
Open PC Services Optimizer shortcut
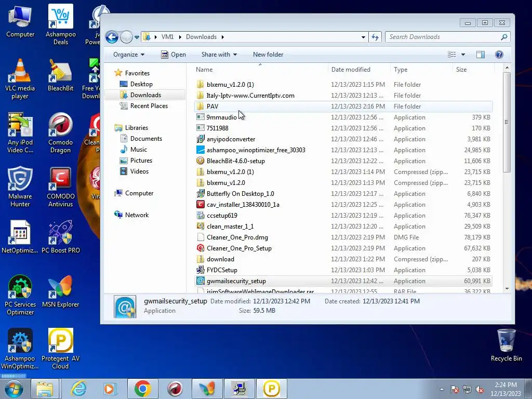[x=20, y=295]
